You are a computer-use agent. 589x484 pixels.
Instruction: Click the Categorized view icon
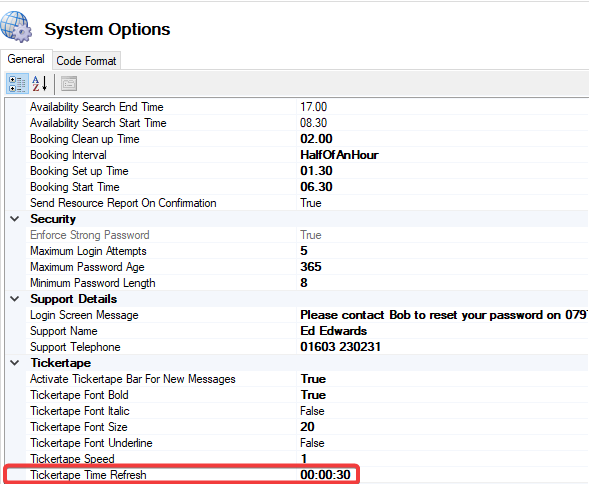tap(17, 84)
